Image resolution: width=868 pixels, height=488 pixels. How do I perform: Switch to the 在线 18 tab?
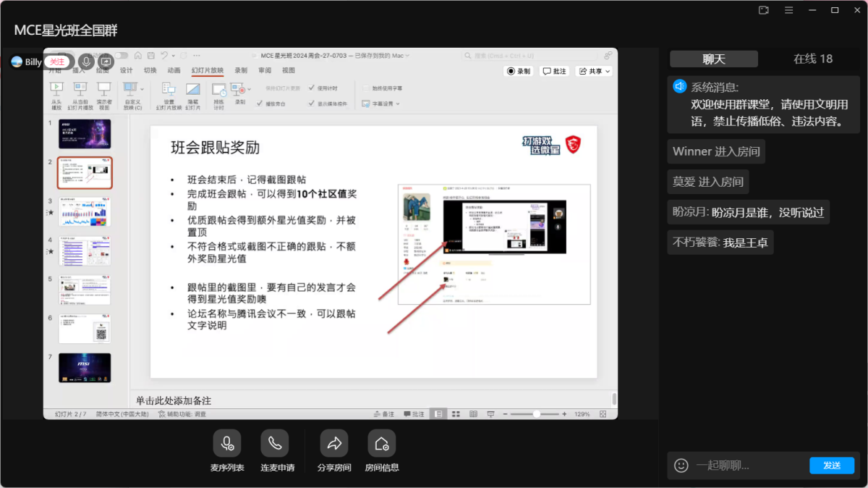click(x=812, y=59)
